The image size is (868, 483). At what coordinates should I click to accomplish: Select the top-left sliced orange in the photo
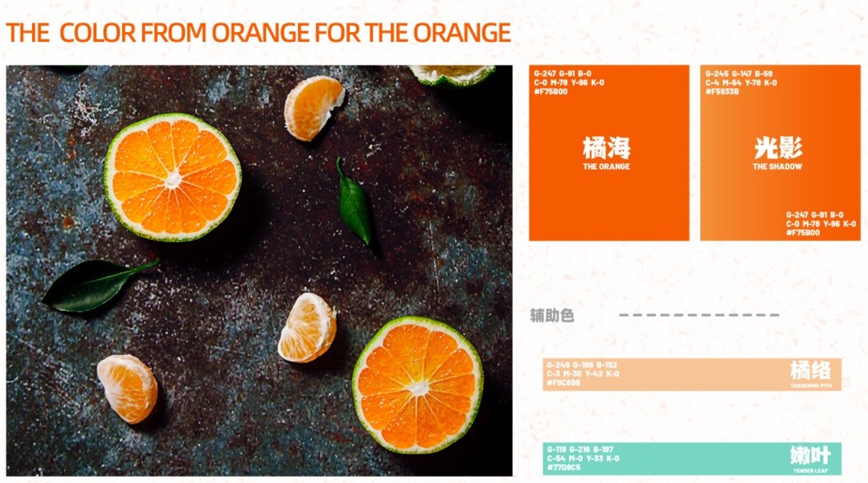coord(173,178)
